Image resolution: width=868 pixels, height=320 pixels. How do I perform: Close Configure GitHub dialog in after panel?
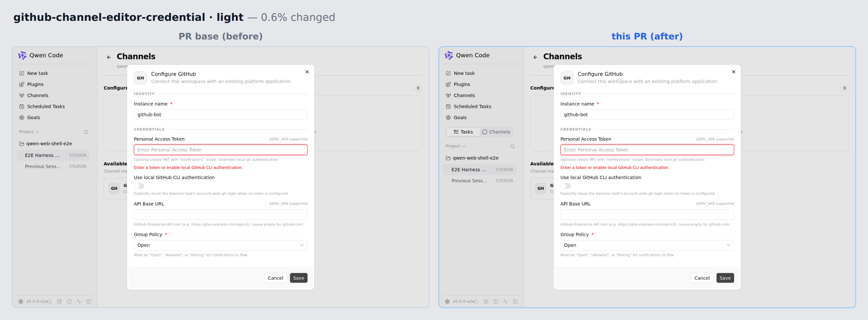(734, 72)
